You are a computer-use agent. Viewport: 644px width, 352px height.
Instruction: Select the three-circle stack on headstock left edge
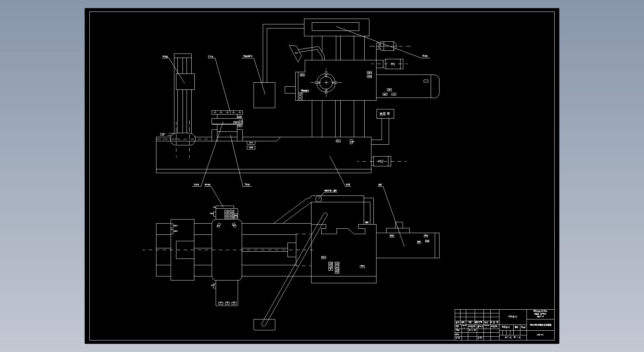tap(300, 97)
